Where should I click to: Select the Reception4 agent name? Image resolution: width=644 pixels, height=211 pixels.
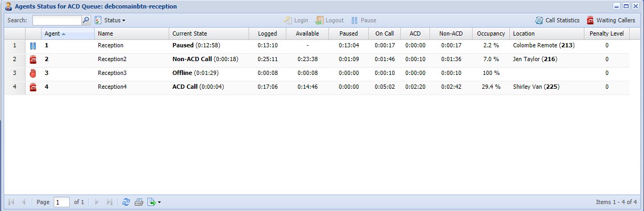(x=112, y=87)
